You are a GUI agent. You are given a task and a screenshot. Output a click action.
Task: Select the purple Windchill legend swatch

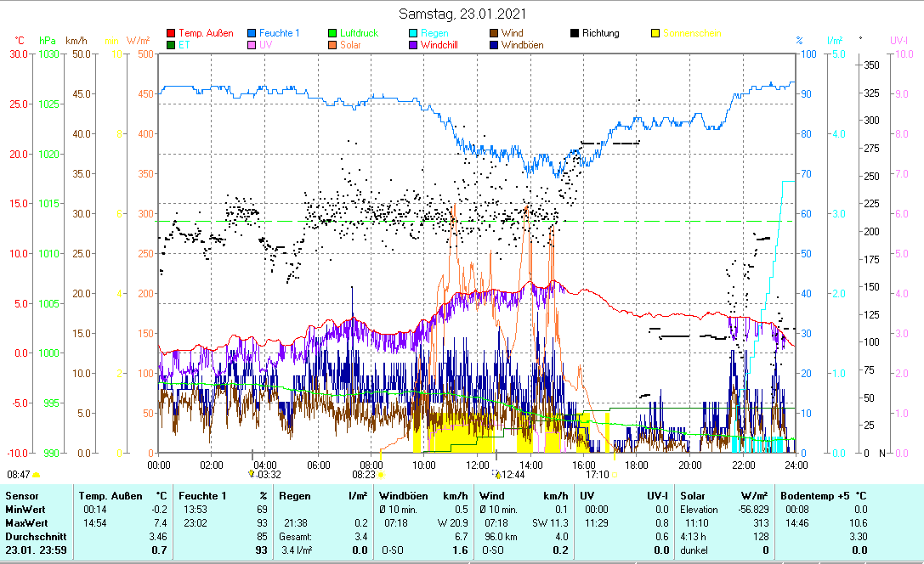413,45
